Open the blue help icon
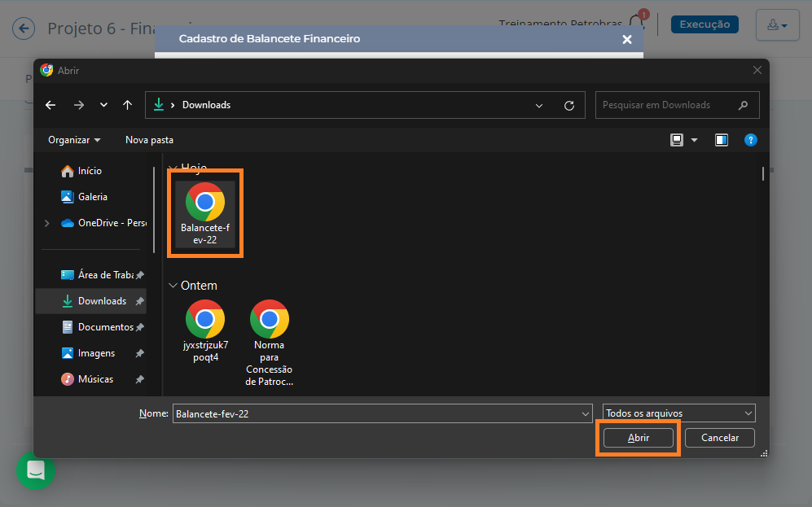The width and height of the screenshot is (812, 507). (750, 140)
